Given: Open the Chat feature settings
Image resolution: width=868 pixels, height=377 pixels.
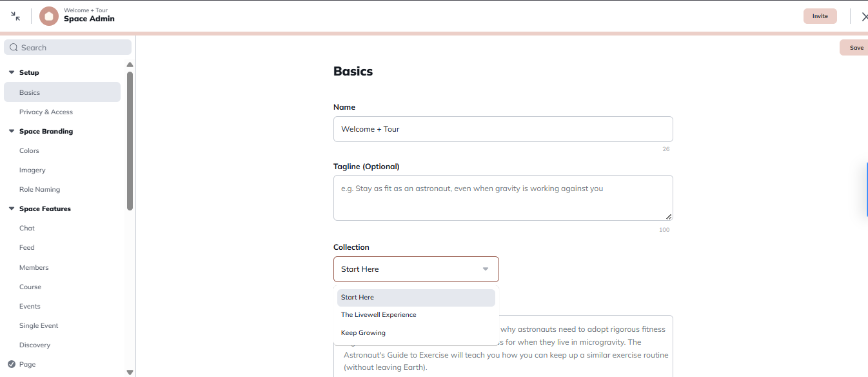Looking at the screenshot, I should (x=26, y=228).
